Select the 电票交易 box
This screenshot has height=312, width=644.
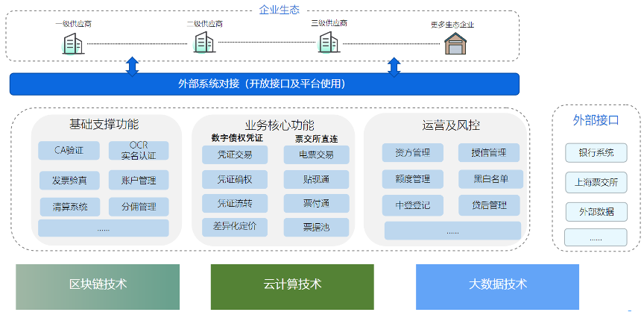pyautogui.click(x=316, y=155)
